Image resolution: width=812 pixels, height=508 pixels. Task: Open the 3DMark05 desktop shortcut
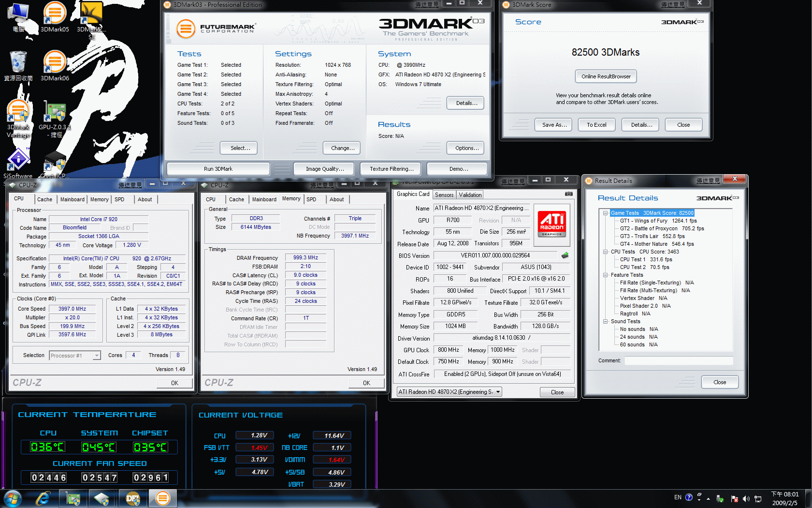coord(55,17)
